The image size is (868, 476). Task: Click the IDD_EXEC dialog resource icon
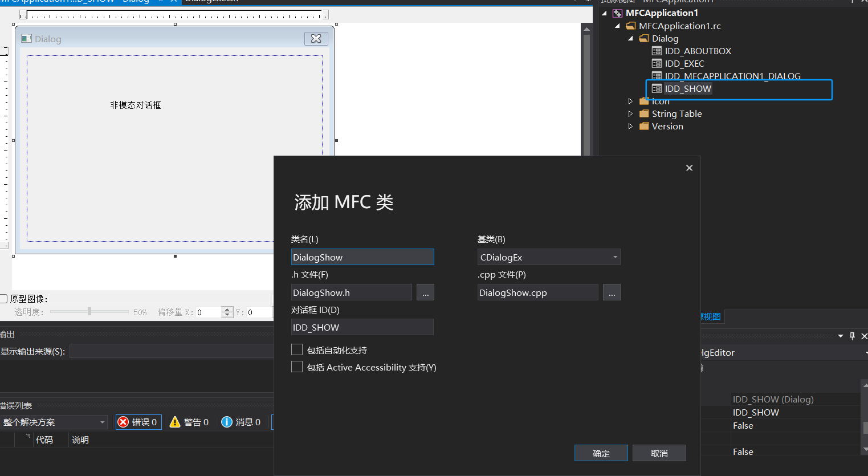tap(657, 63)
